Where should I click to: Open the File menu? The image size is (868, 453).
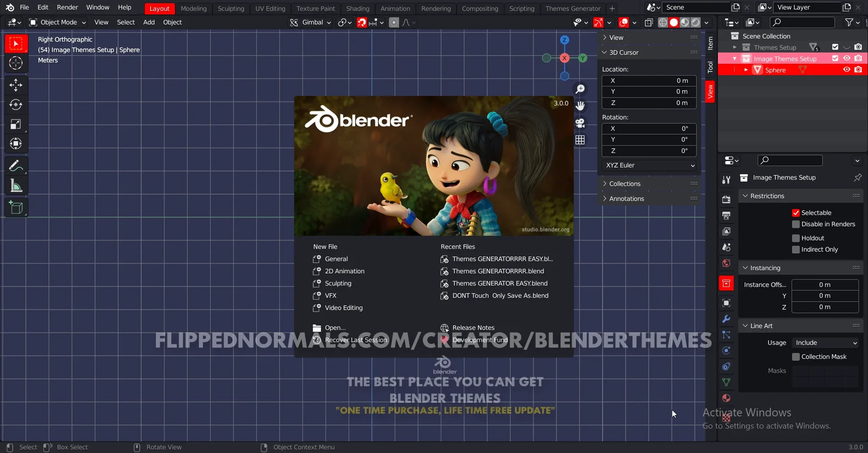point(24,8)
